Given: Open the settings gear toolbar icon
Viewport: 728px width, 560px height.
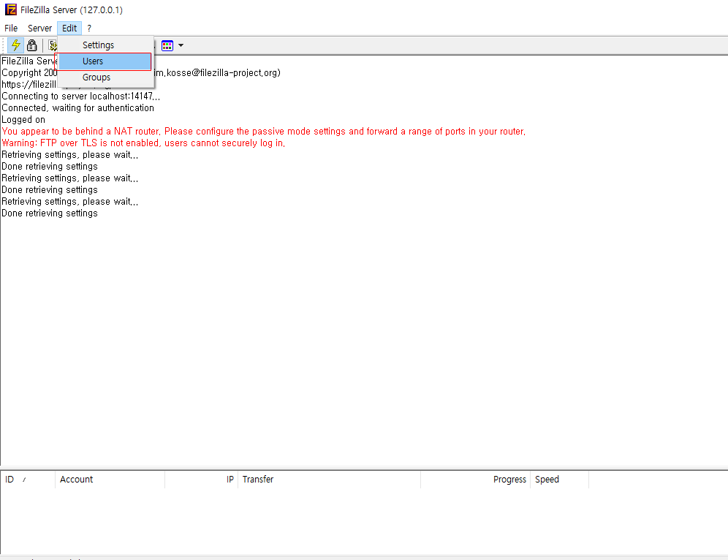Looking at the screenshot, I should (53, 45).
